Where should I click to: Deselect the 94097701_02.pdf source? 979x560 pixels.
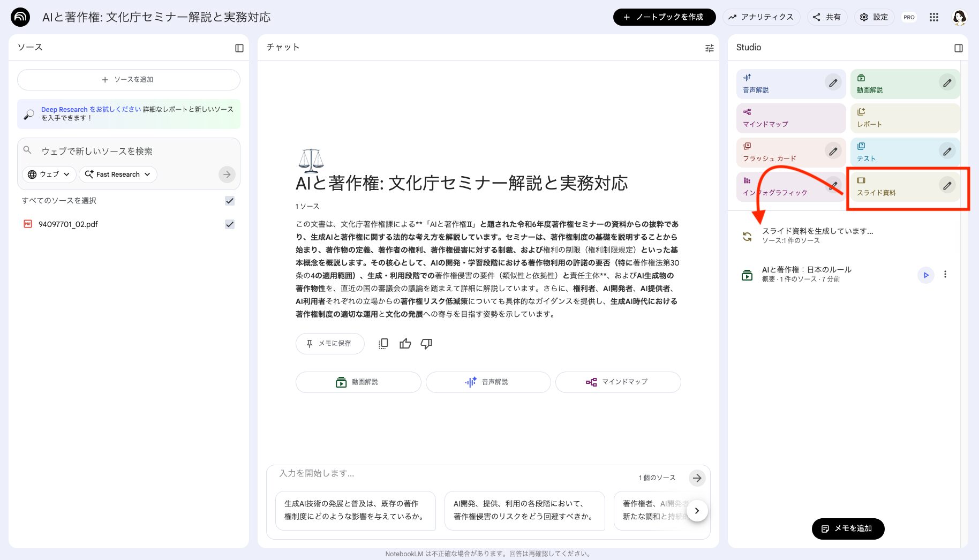pos(230,224)
